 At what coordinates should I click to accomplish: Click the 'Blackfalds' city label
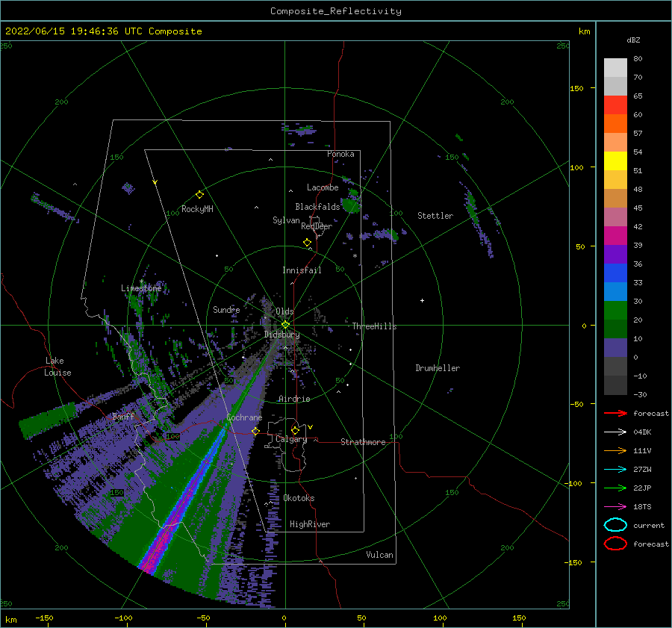point(317,207)
